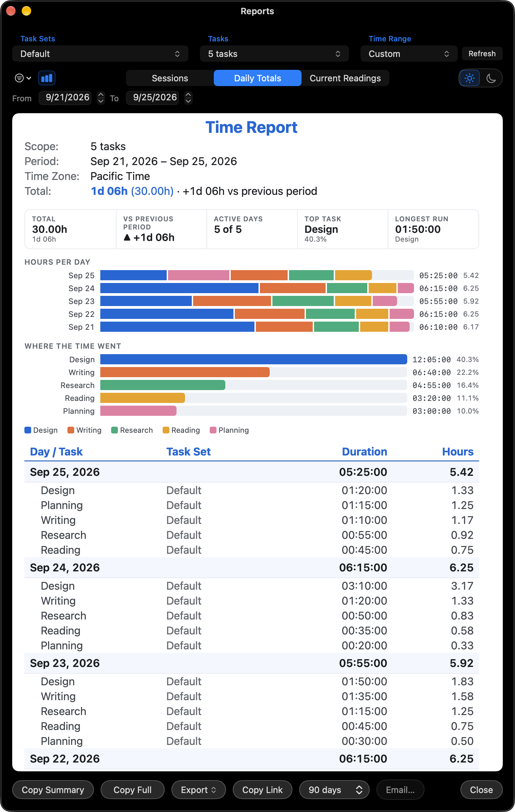Click the Design bar in Where The Time Went
515x812 pixels.
pos(254,359)
